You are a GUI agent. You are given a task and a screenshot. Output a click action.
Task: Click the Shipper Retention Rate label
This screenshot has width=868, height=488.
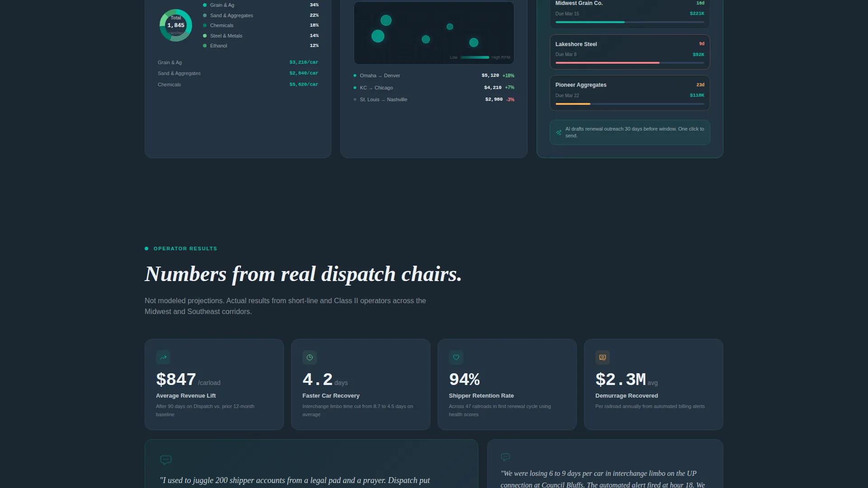tap(481, 396)
